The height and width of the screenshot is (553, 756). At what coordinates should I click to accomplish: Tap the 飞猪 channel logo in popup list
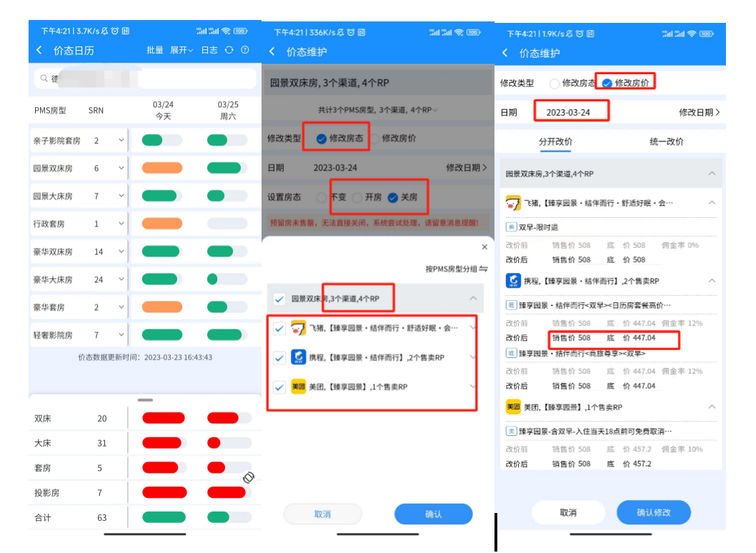coord(298,328)
